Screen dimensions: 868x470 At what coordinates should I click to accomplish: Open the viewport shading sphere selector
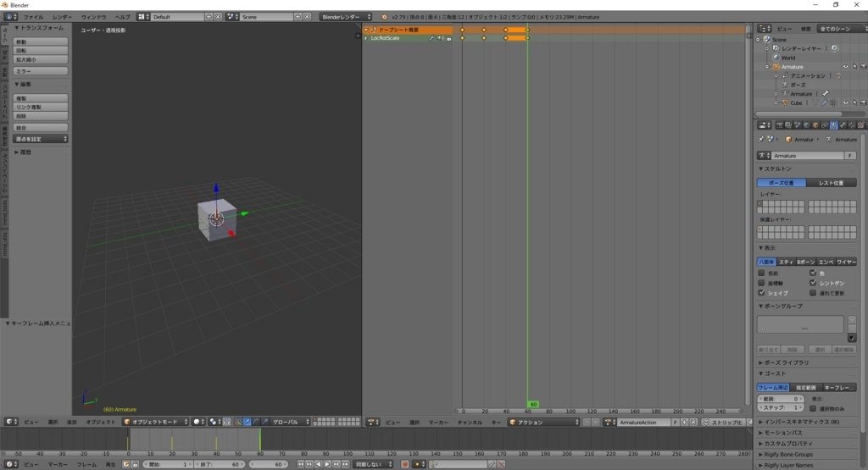[x=198, y=422]
